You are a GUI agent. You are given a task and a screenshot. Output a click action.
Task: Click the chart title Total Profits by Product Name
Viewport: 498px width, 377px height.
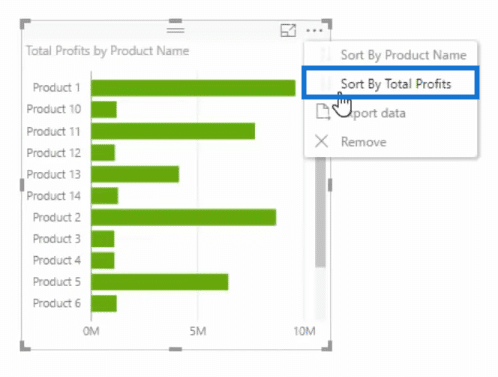[107, 51]
